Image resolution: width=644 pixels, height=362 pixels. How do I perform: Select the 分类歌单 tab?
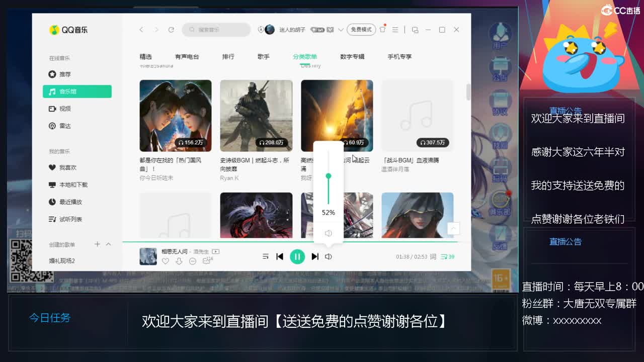pyautogui.click(x=305, y=57)
